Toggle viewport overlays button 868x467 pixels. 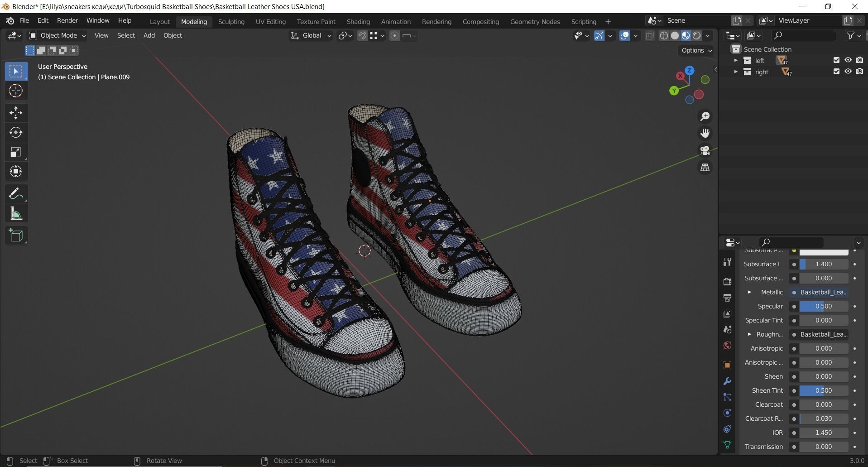pos(624,36)
